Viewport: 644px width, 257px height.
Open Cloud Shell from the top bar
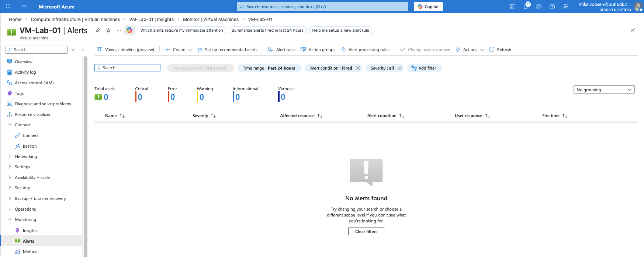[x=513, y=7]
